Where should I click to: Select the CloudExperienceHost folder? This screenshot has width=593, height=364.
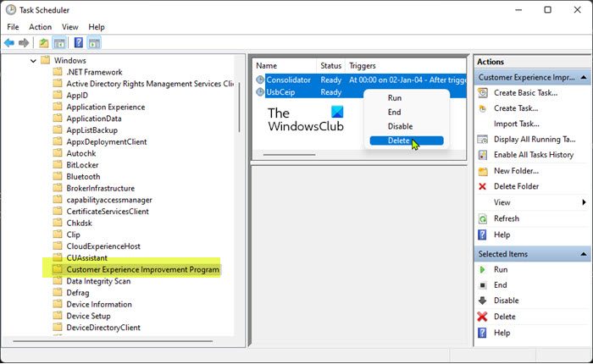click(x=103, y=246)
